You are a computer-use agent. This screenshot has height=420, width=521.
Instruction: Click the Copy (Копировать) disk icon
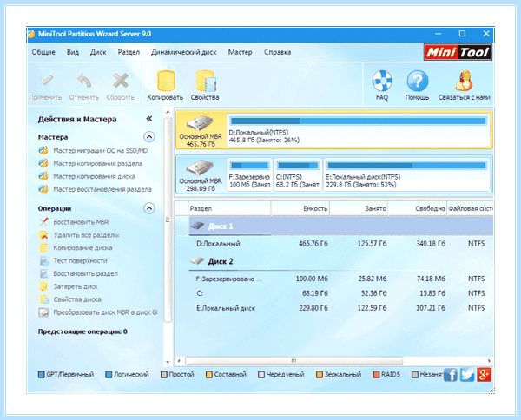click(x=166, y=81)
